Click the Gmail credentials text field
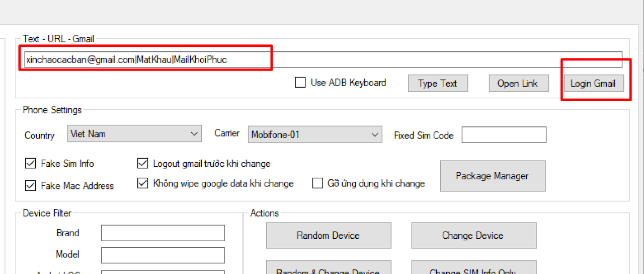Viewport: 644px width, 274px height. 322,59
